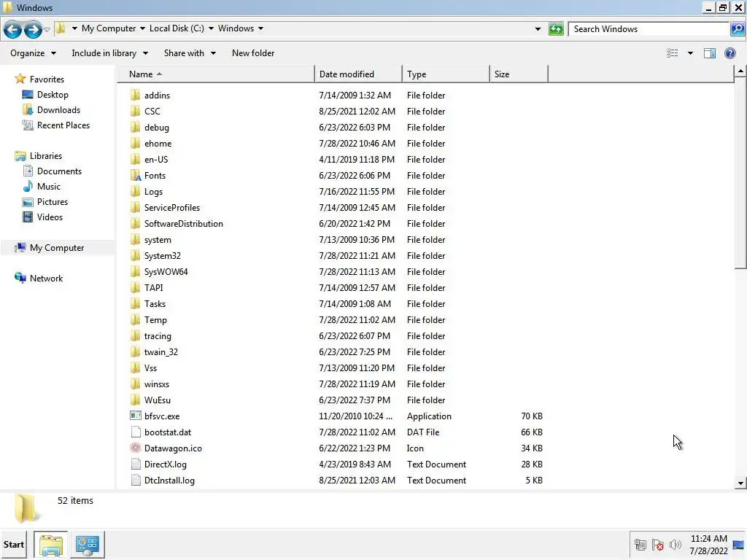Select the DtcInstall.log file icon
Viewport: 747px width, 560px height.
coord(135,481)
